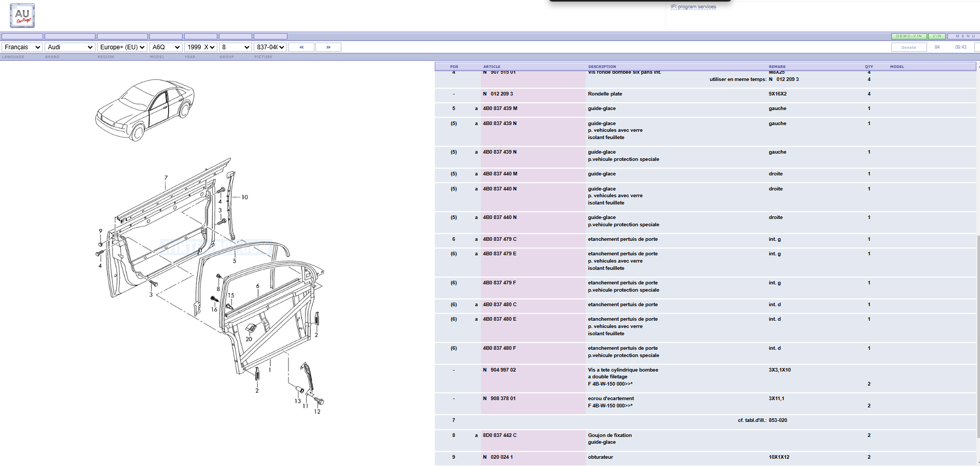This screenshot has height=466, width=980.
Task: Open the Year dropdown showing 1999
Action: [201, 47]
